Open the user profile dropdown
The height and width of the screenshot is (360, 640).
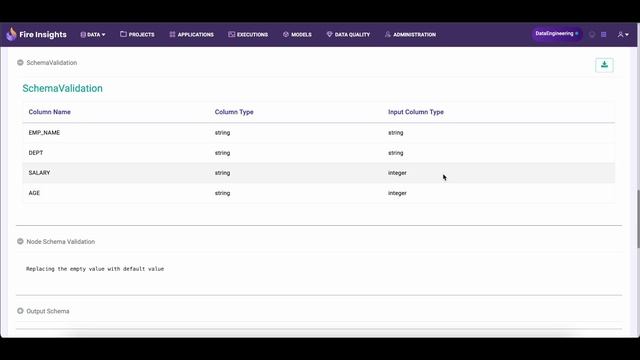(623, 35)
